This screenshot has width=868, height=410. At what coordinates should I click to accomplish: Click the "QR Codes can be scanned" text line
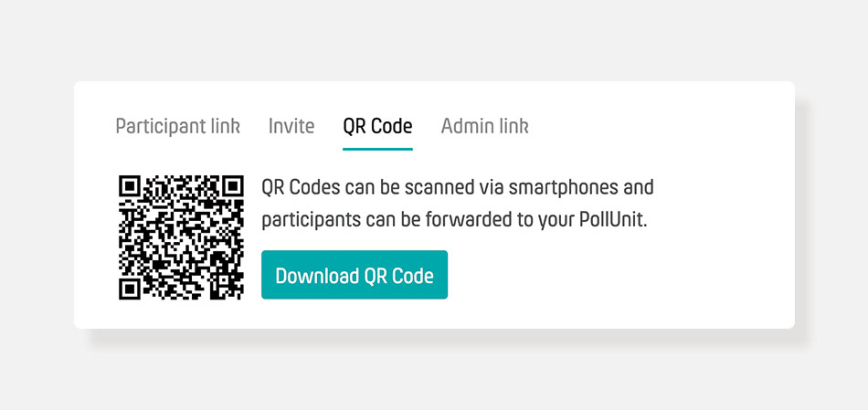457,188
